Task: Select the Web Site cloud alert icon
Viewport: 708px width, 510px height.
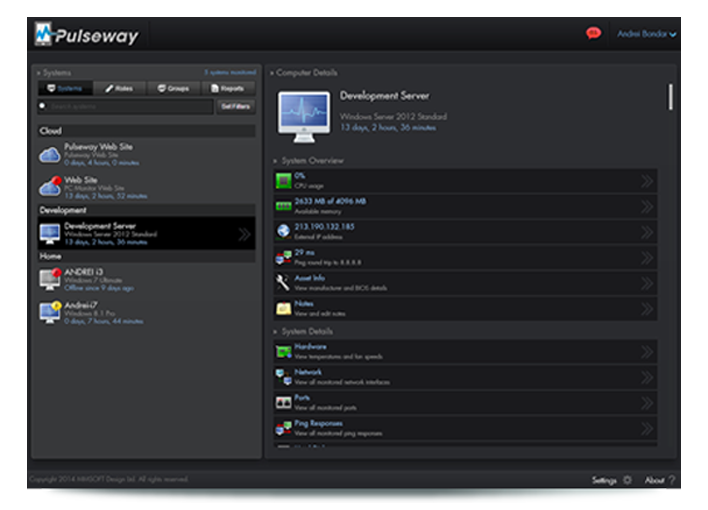Action: [x=50, y=187]
